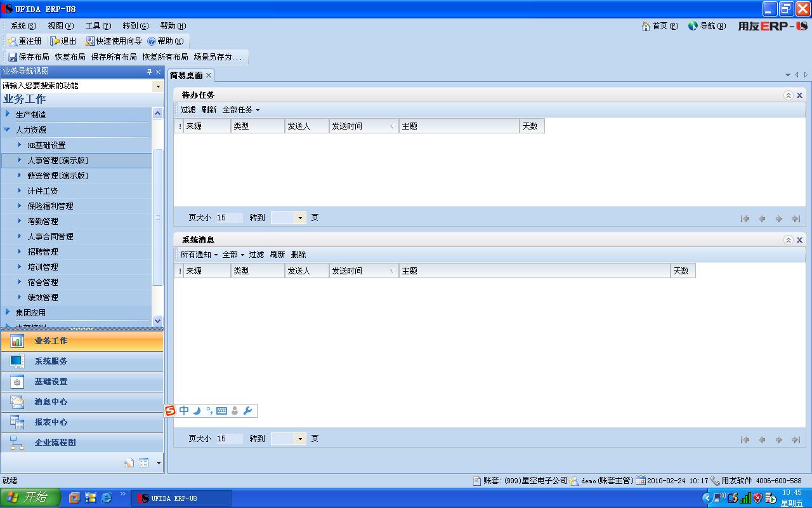
Task: Expand the HR基础设置 node
Action: (20, 145)
